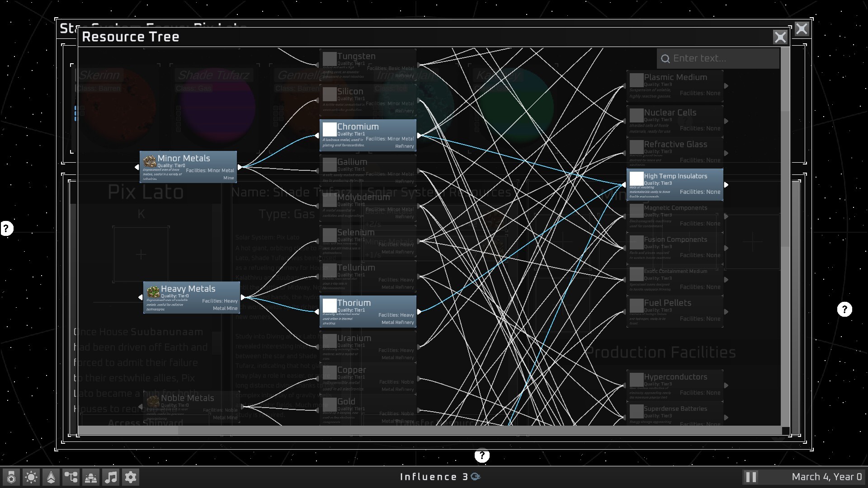The image size is (868, 488).
Task: Expand the Chromium node output arrow
Action: point(419,135)
